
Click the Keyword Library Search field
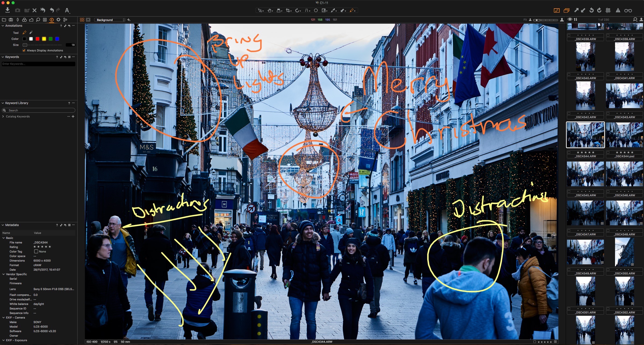[x=38, y=110]
